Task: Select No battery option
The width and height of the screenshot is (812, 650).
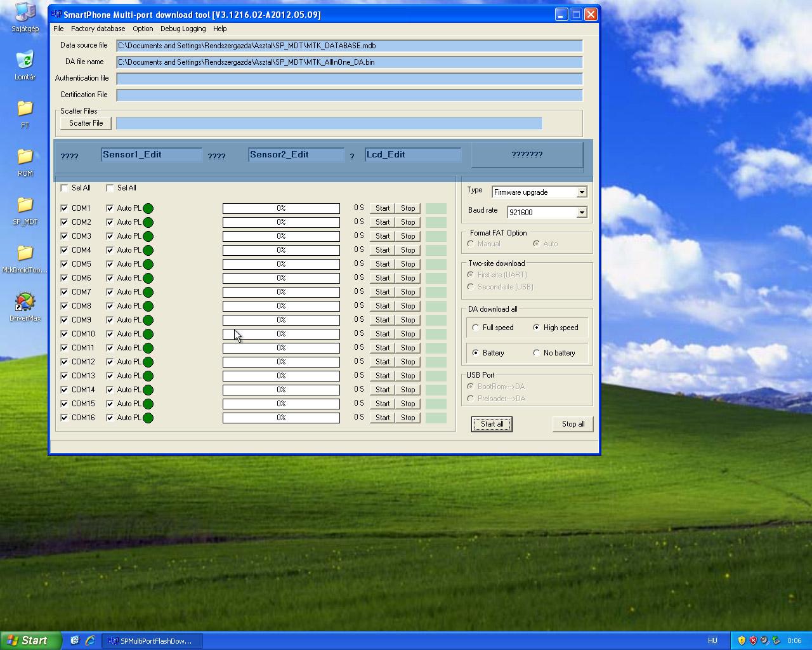Action: (x=537, y=353)
